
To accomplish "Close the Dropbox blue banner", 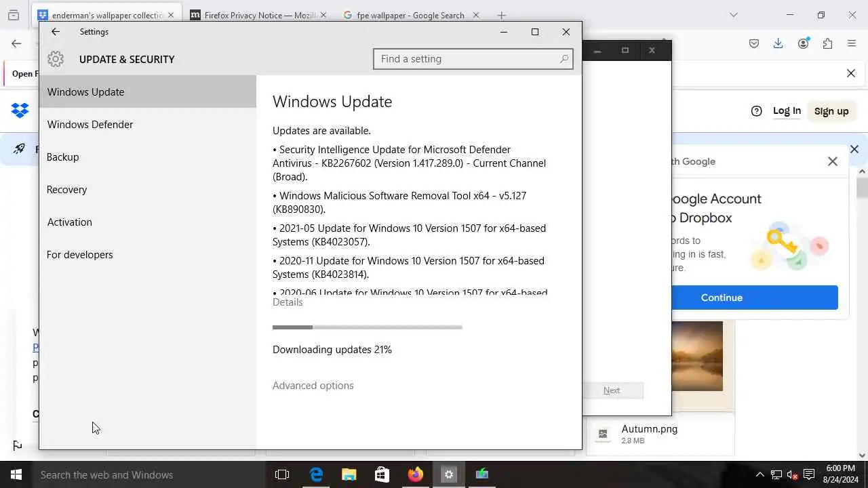I will (854, 149).
